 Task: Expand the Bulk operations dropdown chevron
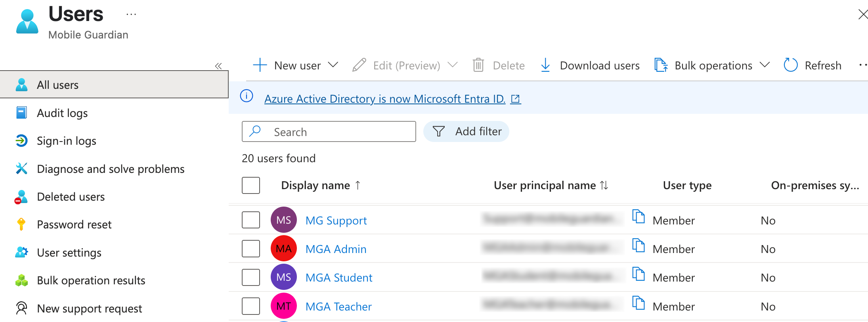[x=765, y=65]
